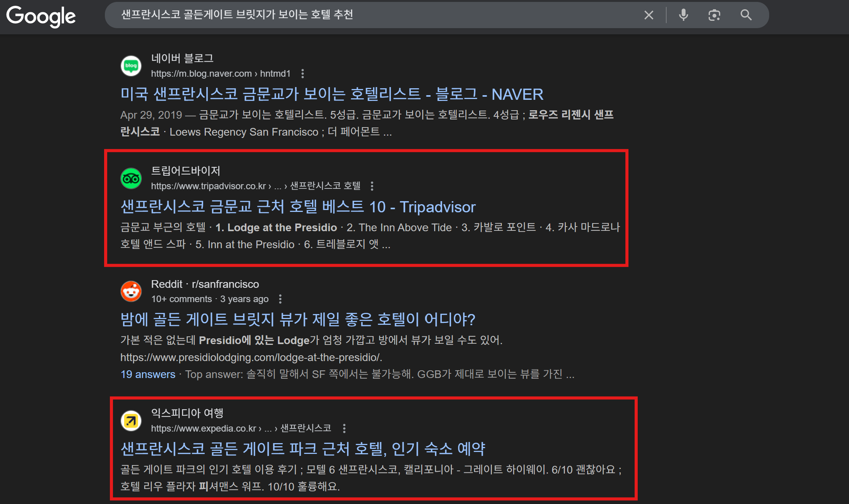Click the Reddit mascot favicon

[131, 291]
